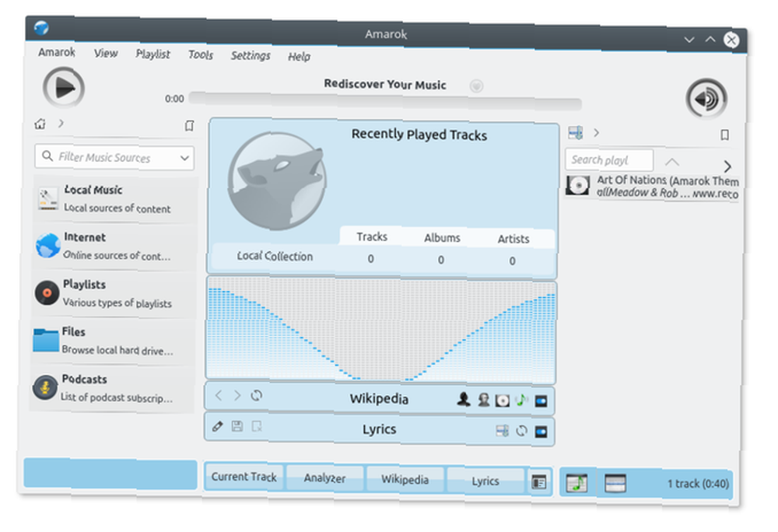
Task: Click the playback progress bar
Action: [x=385, y=100]
